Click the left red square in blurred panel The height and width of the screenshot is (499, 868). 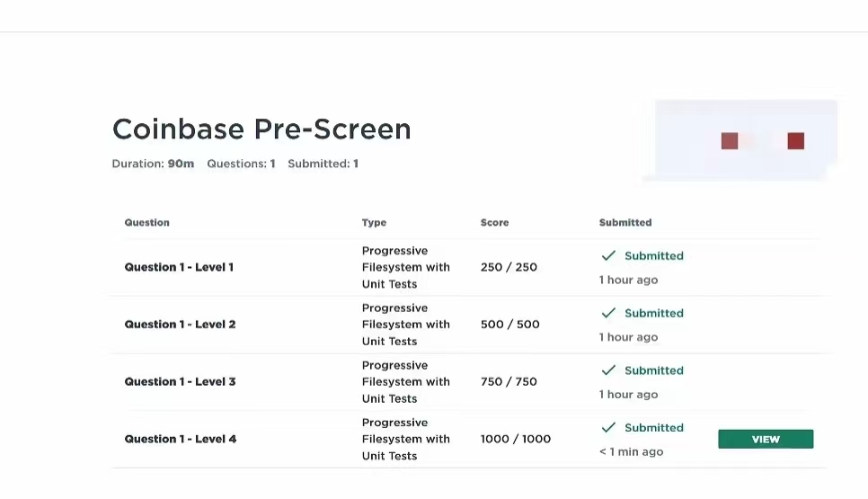[x=730, y=140]
